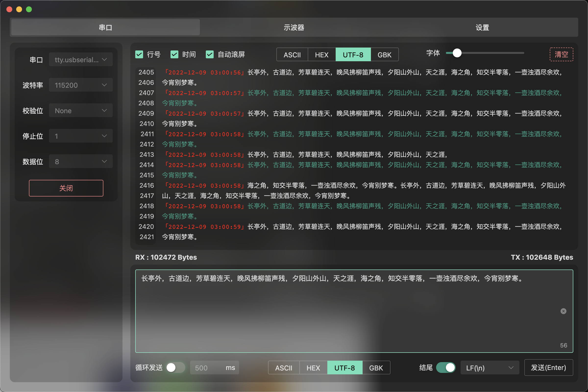Click 发送(Enter) to send the message
The height and width of the screenshot is (392, 588).
point(549,368)
